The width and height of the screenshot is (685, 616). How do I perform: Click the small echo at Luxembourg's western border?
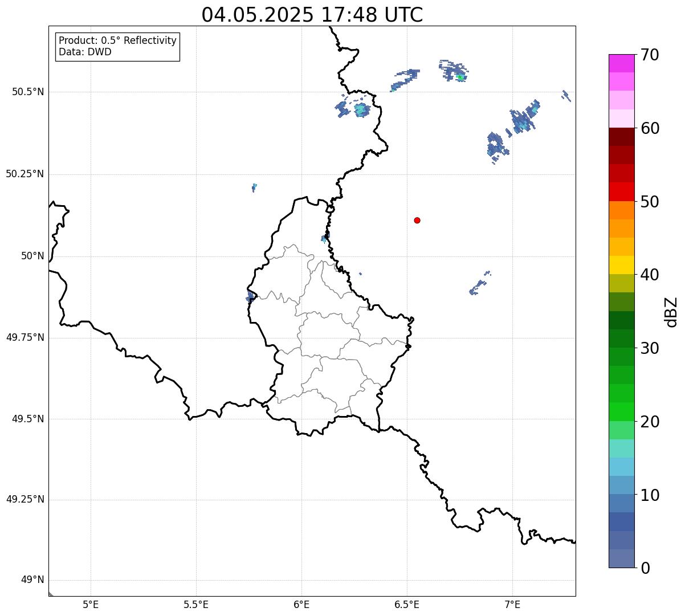[x=251, y=296]
